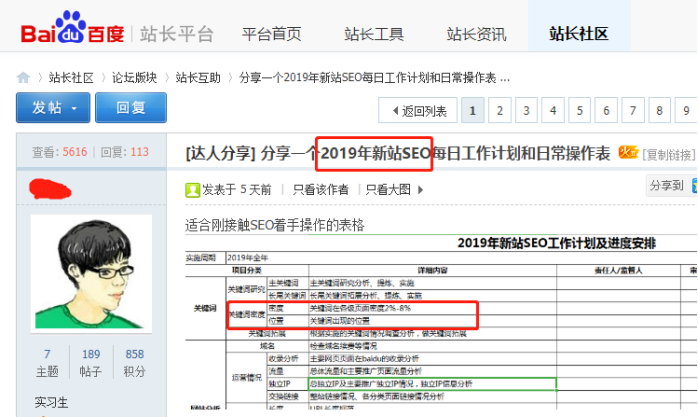Go to page 8
Screen dimensions: 698x417
tap(660, 110)
